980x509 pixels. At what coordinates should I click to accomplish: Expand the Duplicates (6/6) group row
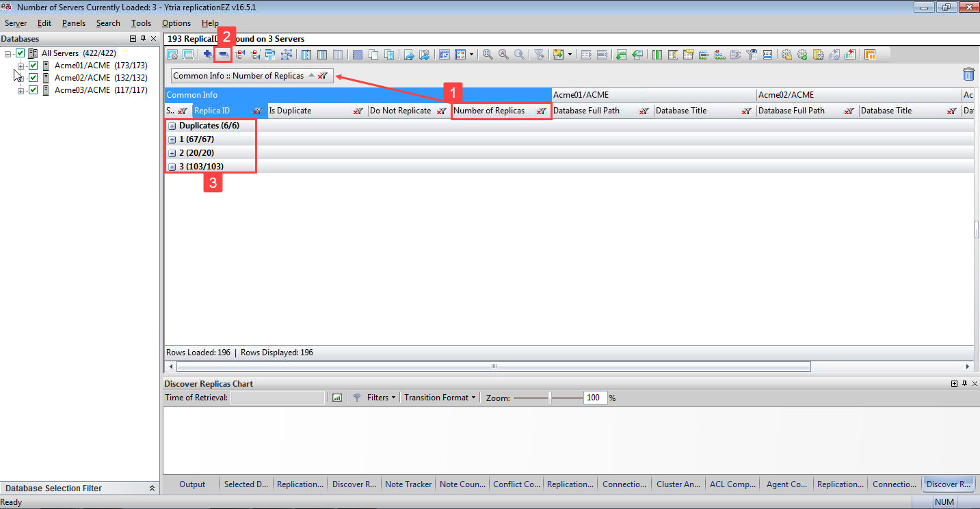[x=172, y=125]
